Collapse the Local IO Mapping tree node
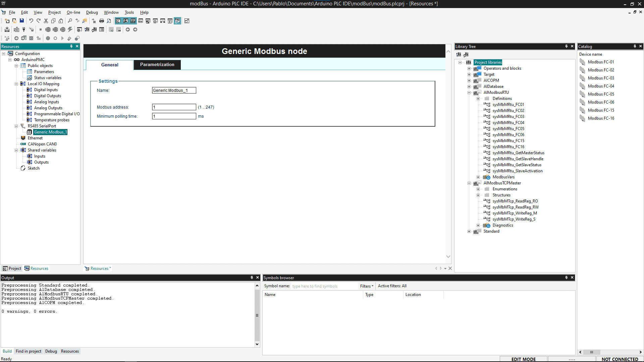This screenshot has width=644, height=362. [x=16, y=84]
